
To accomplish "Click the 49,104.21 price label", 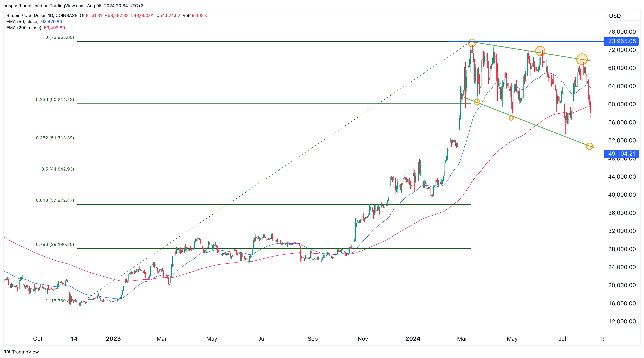I will point(621,154).
